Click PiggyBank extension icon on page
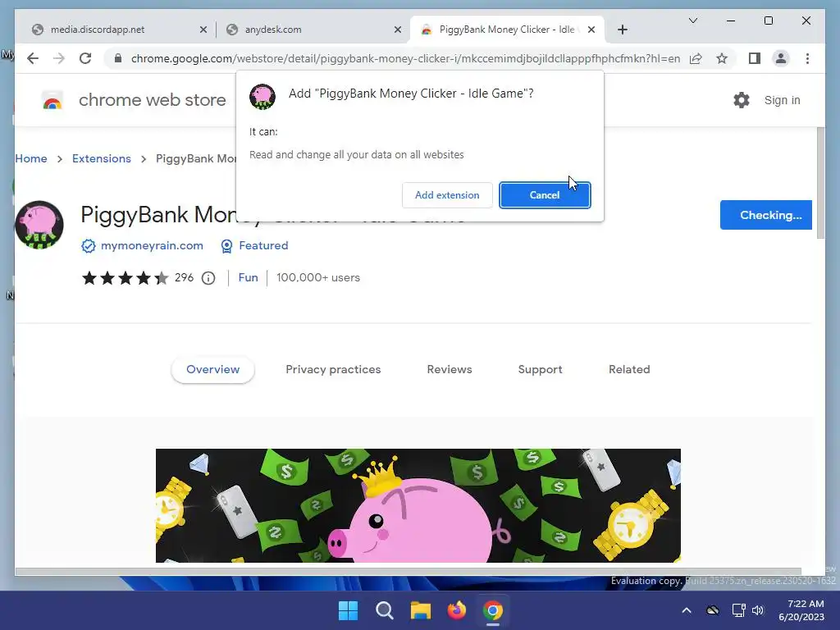 [39, 225]
